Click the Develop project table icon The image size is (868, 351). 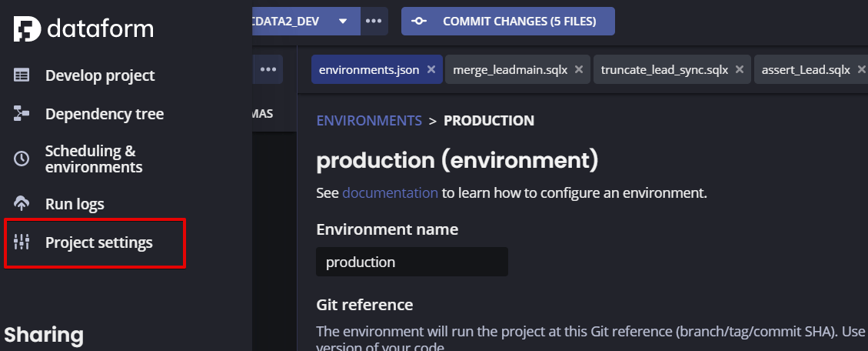[22, 75]
